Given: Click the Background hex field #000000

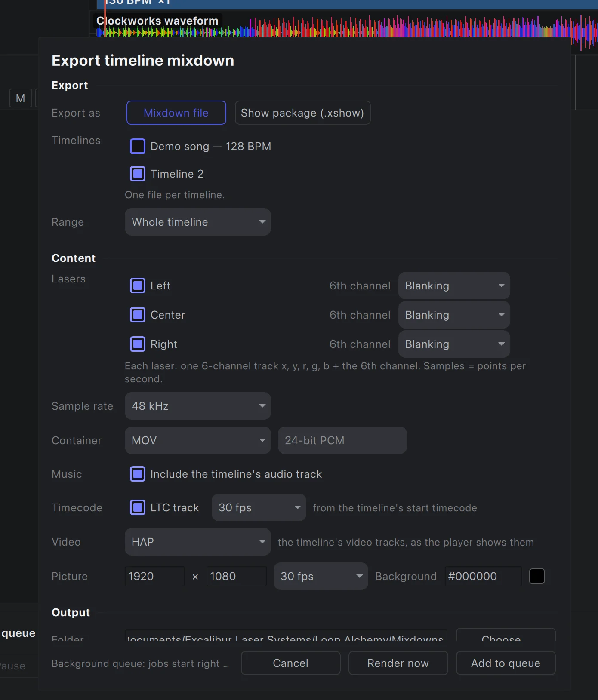Looking at the screenshot, I should pyautogui.click(x=484, y=576).
